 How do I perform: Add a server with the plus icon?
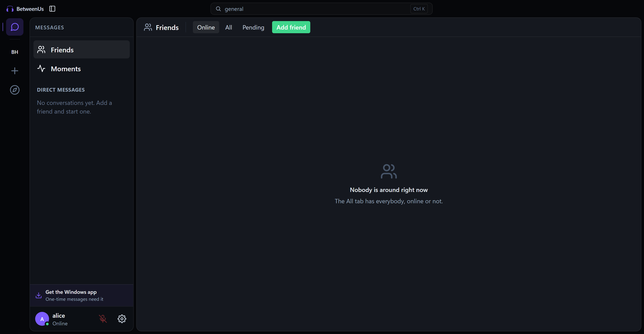[15, 71]
